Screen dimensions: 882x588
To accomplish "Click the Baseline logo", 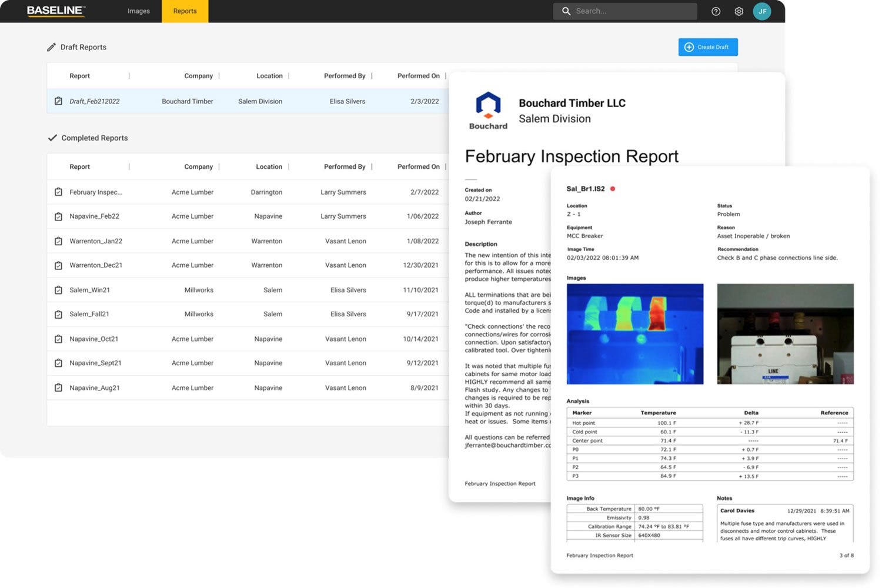I will click(x=55, y=11).
